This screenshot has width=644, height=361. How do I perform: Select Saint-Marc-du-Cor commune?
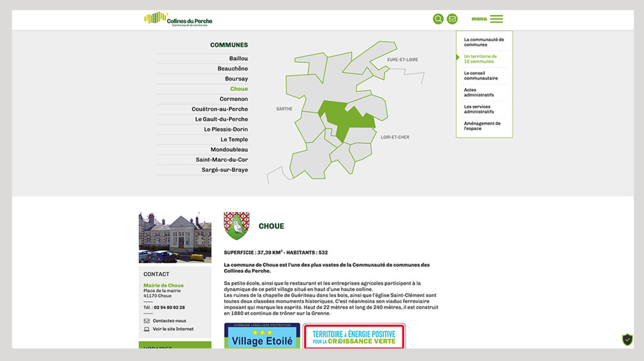pyautogui.click(x=222, y=160)
